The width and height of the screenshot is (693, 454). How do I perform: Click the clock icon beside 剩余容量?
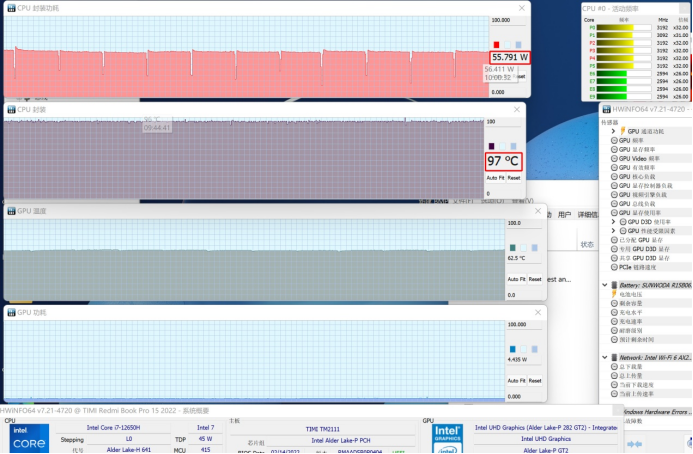point(614,303)
